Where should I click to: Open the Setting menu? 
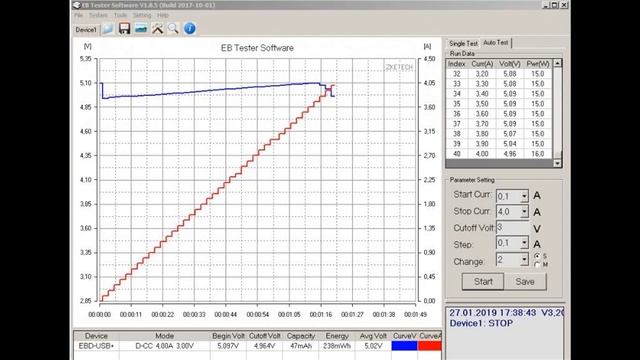pyautogui.click(x=142, y=15)
